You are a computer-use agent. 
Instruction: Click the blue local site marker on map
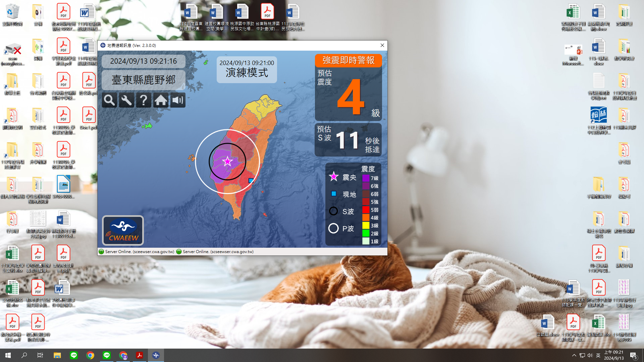point(251,181)
